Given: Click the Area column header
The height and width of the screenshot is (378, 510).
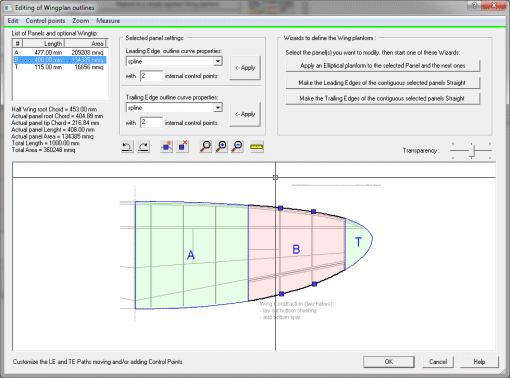Looking at the screenshot, I should 85,43.
